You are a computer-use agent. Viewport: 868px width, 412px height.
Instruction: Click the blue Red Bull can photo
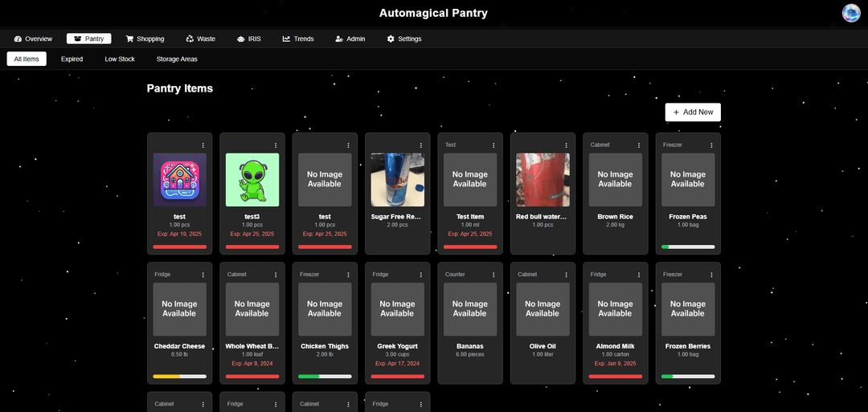click(x=398, y=180)
